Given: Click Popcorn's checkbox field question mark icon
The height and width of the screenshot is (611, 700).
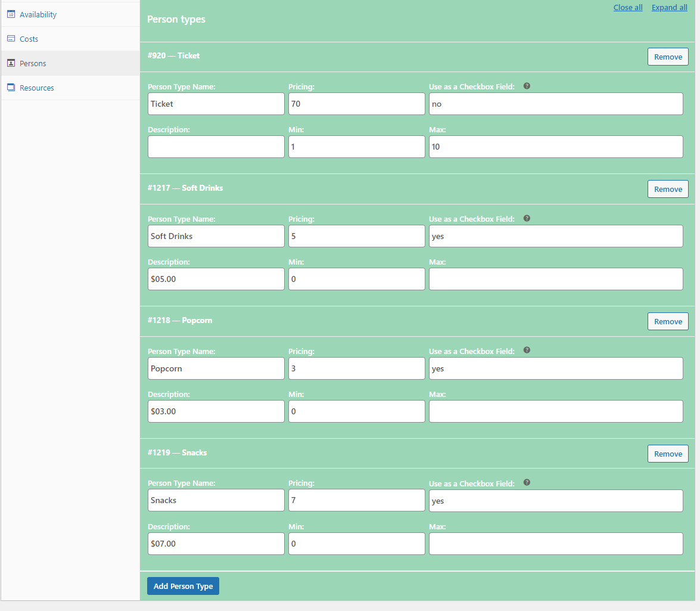Looking at the screenshot, I should [527, 351].
